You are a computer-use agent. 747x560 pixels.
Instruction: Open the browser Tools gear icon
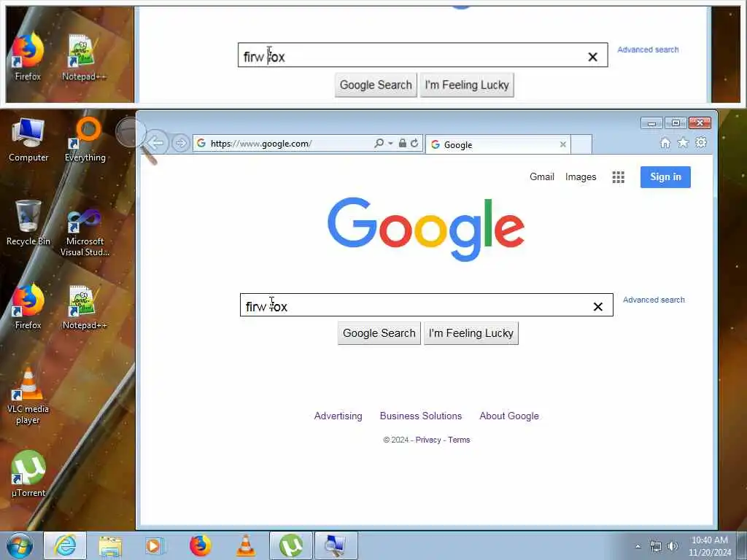pyautogui.click(x=701, y=142)
